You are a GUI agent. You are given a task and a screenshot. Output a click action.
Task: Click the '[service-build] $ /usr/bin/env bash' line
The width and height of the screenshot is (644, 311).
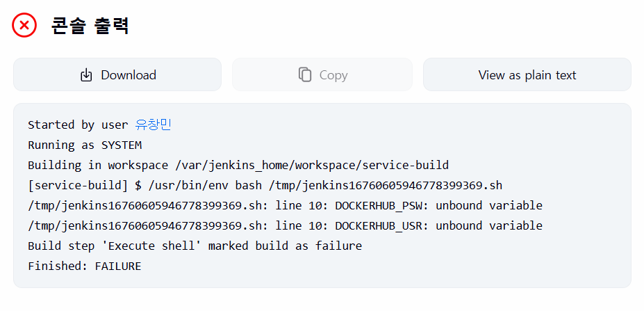[265, 185]
